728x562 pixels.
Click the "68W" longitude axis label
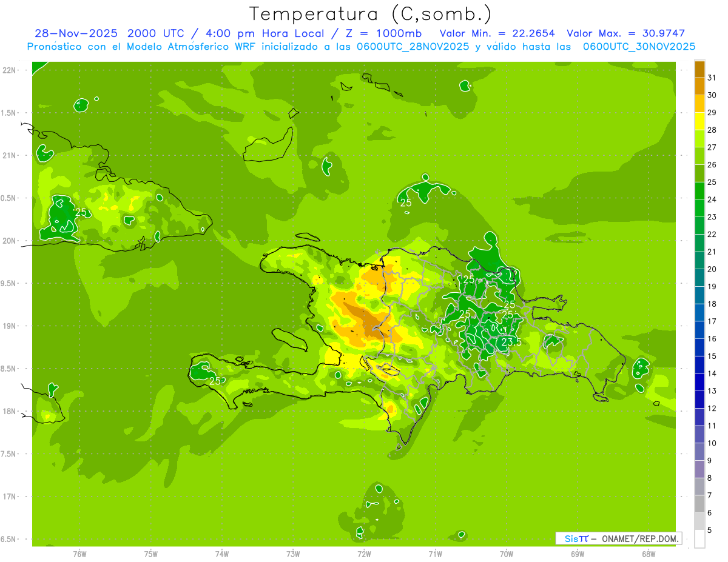[649, 554]
